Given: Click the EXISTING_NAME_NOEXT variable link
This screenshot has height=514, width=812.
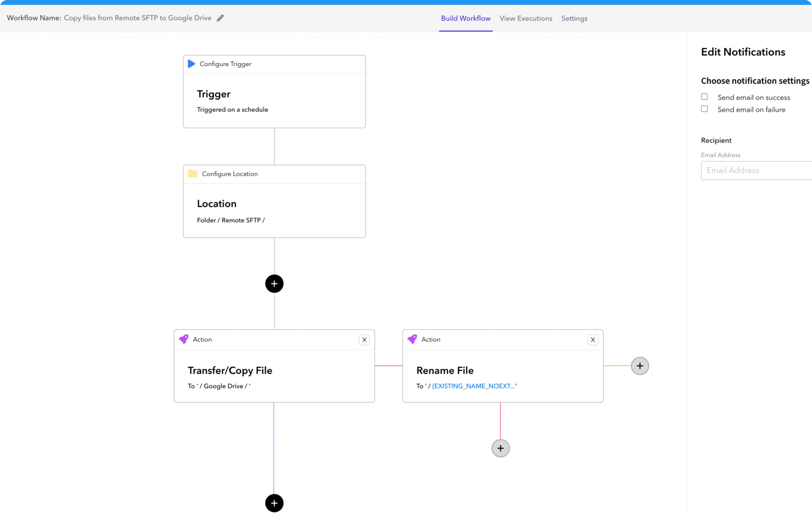Looking at the screenshot, I should [474, 386].
